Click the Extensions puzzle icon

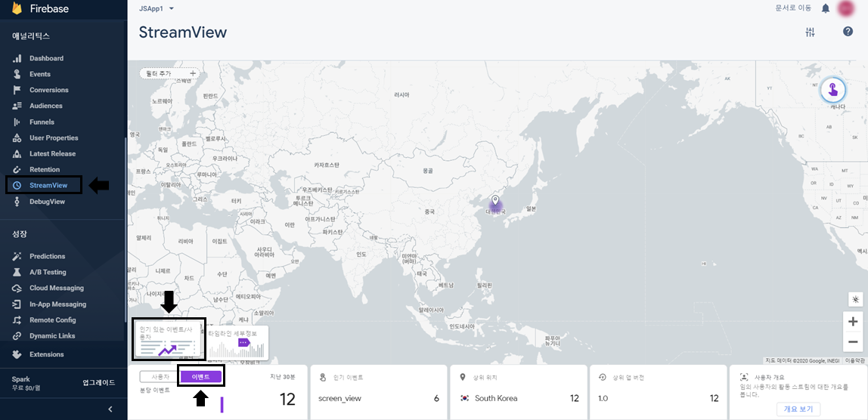17,354
